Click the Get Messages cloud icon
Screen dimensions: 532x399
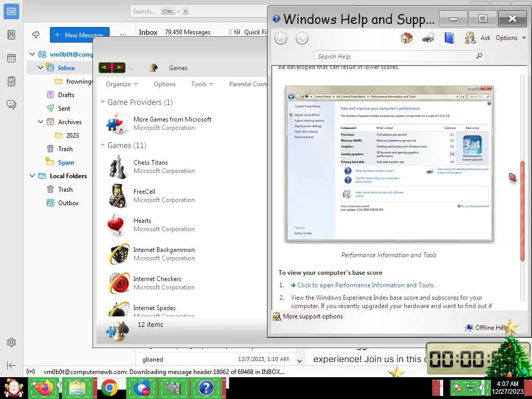(36, 35)
